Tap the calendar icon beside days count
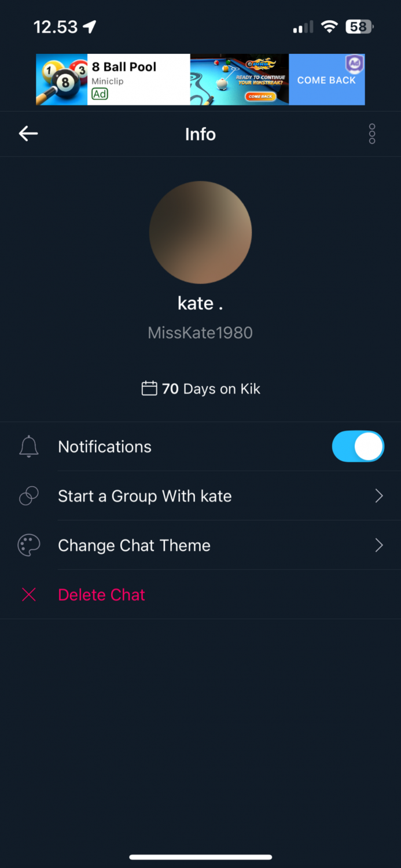 149,388
